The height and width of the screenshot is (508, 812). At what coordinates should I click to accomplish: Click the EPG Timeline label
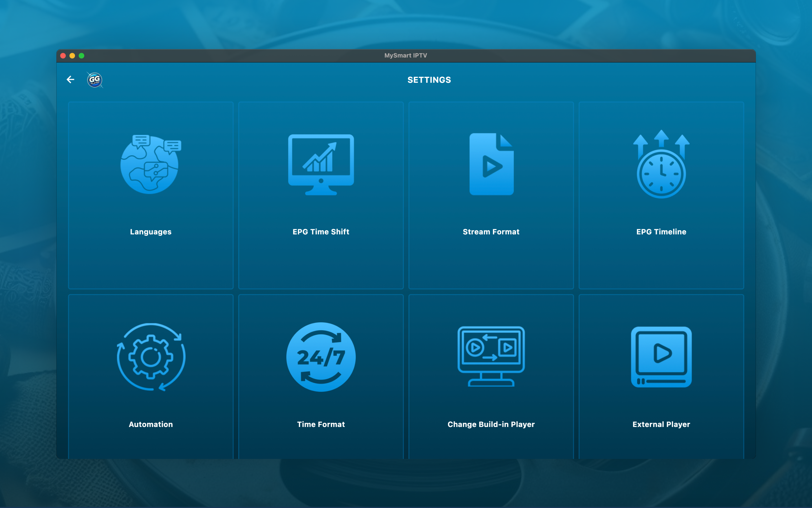point(661,232)
